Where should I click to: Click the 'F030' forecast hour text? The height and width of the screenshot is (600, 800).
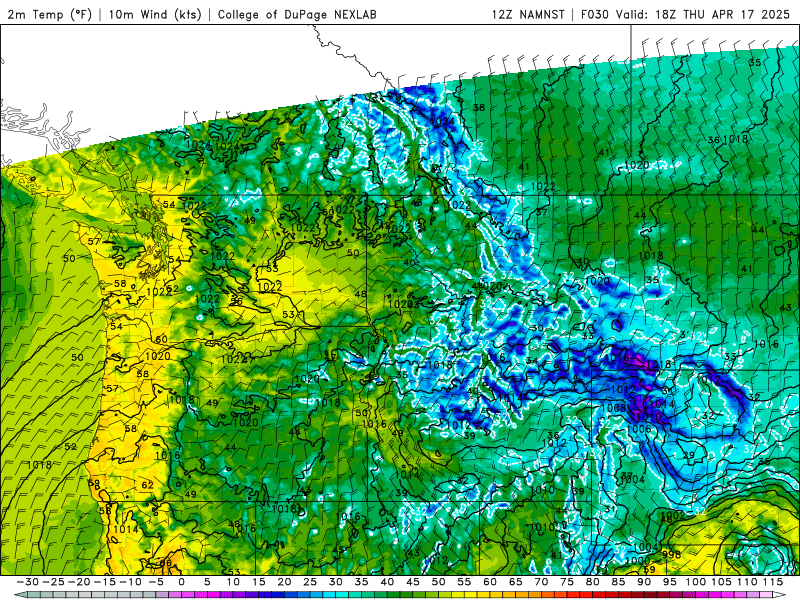595,14
